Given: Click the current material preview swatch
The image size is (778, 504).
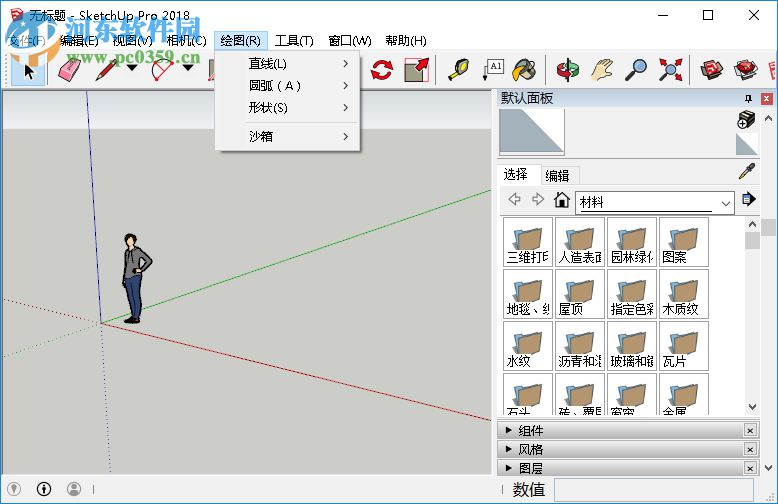Looking at the screenshot, I should (532, 131).
